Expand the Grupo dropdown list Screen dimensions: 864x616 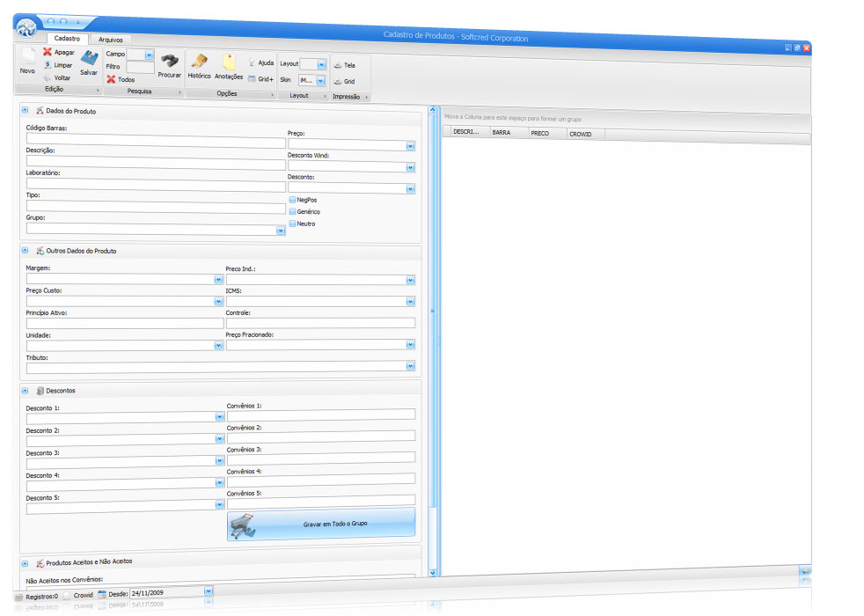pos(281,231)
